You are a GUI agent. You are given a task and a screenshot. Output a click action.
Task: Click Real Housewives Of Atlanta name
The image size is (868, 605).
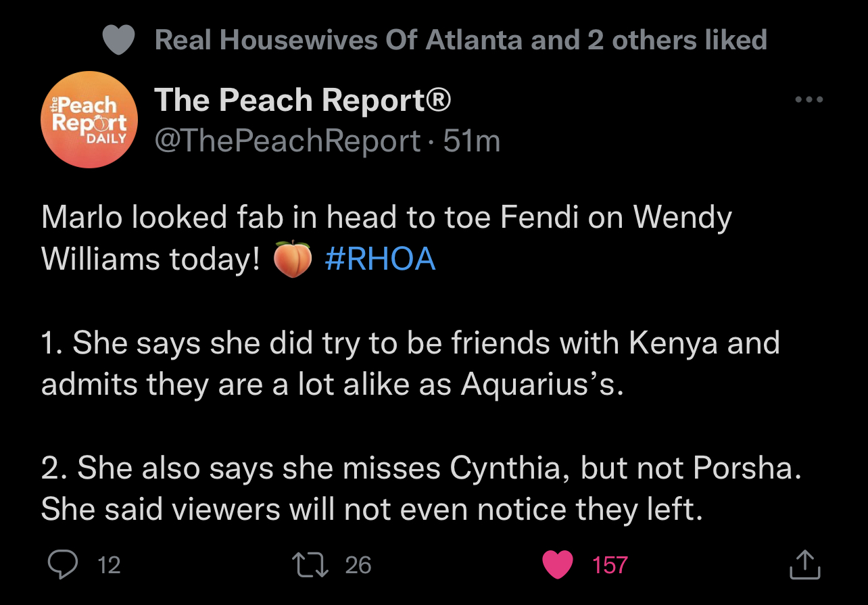[339, 41]
